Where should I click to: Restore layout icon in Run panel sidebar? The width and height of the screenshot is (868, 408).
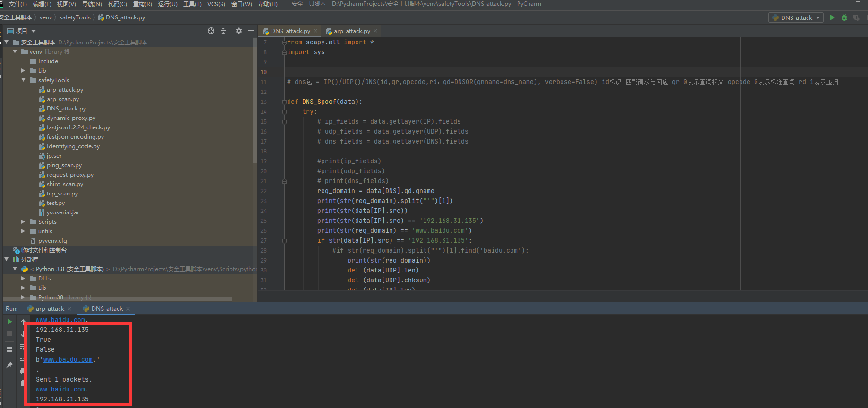[9, 349]
